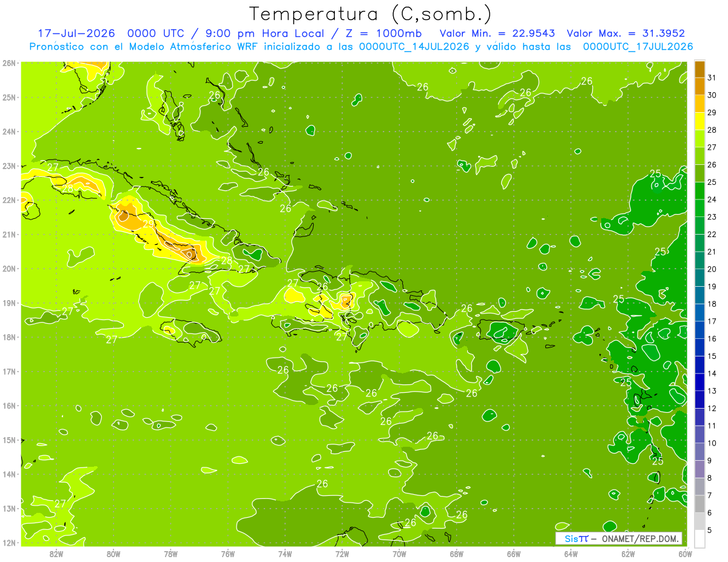The height and width of the screenshot is (562, 728).
Task: Click the colorbar label "22"
Action: tap(712, 234)
